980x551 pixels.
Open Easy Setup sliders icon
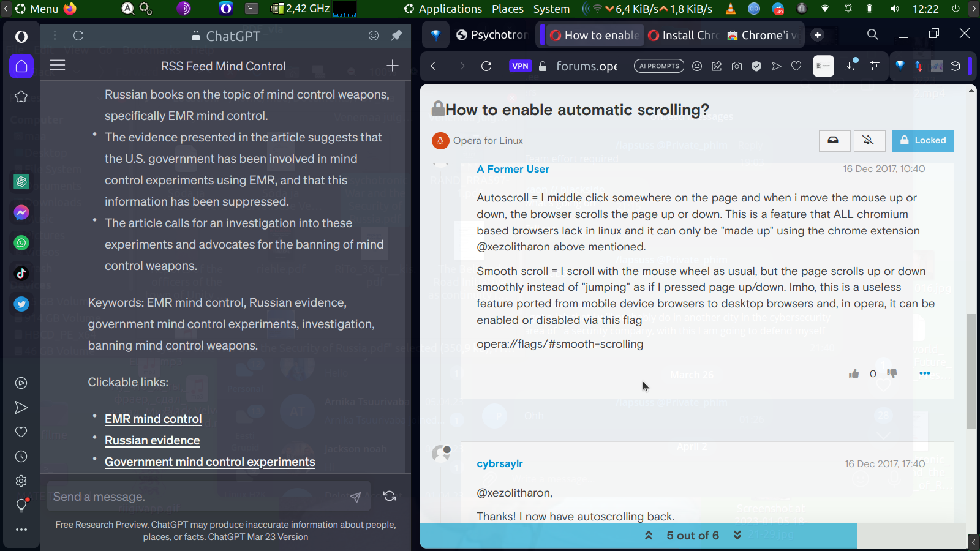point(875,66)
